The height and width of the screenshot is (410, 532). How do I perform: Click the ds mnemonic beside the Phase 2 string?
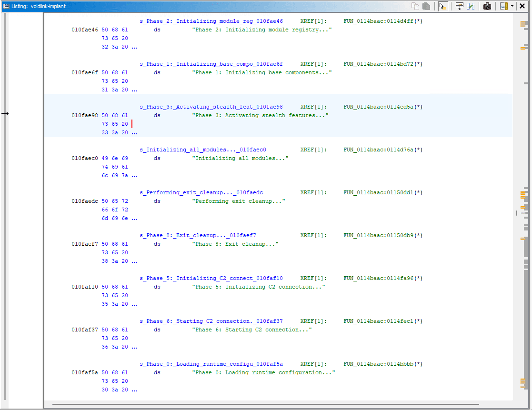point(157,30)
